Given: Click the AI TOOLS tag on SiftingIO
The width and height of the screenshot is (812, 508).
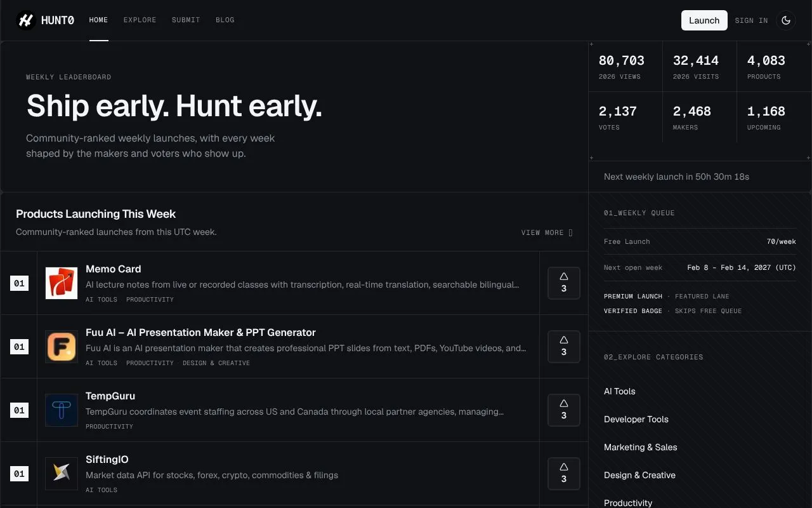Looking at the screenshot, I should point(101,490).
